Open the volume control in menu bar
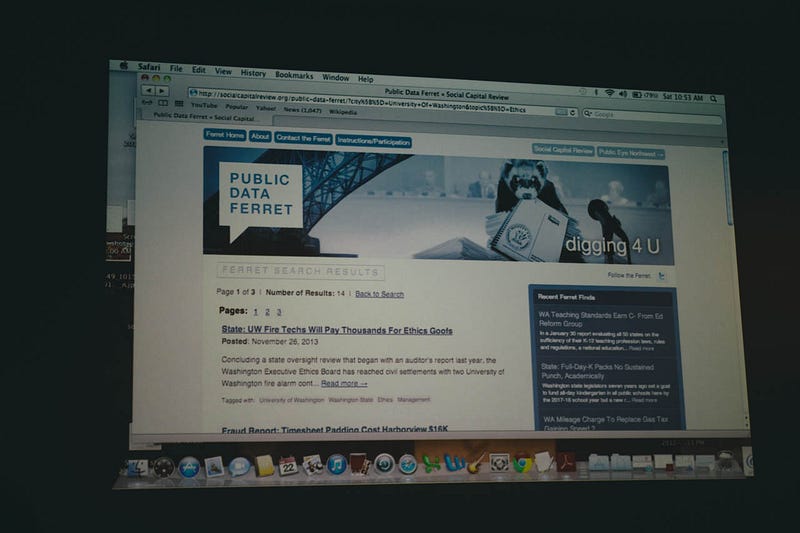 (x=622, y=94)
